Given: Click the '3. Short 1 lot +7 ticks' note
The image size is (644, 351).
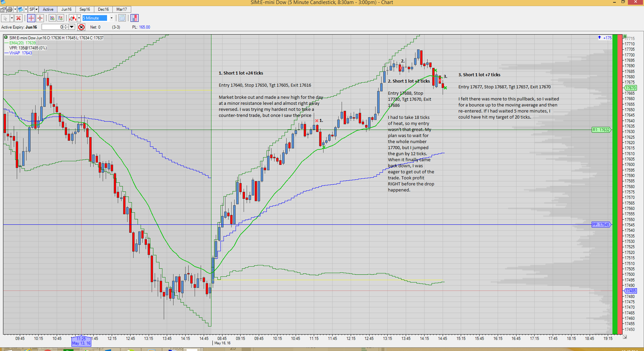Looking at the screenshot, I should pos(479,75).
